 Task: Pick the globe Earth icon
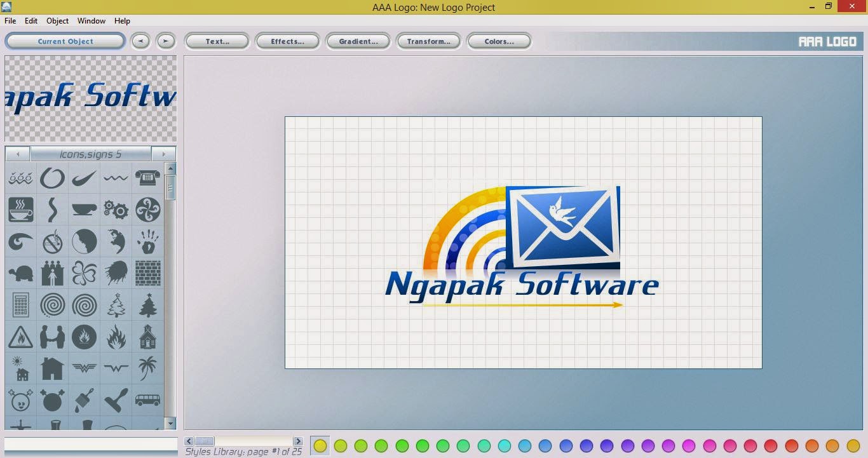pos(116,241)
